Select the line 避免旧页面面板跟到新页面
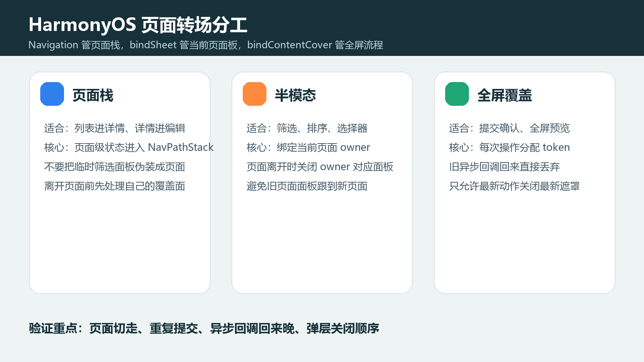 click(x=307, y=186)
